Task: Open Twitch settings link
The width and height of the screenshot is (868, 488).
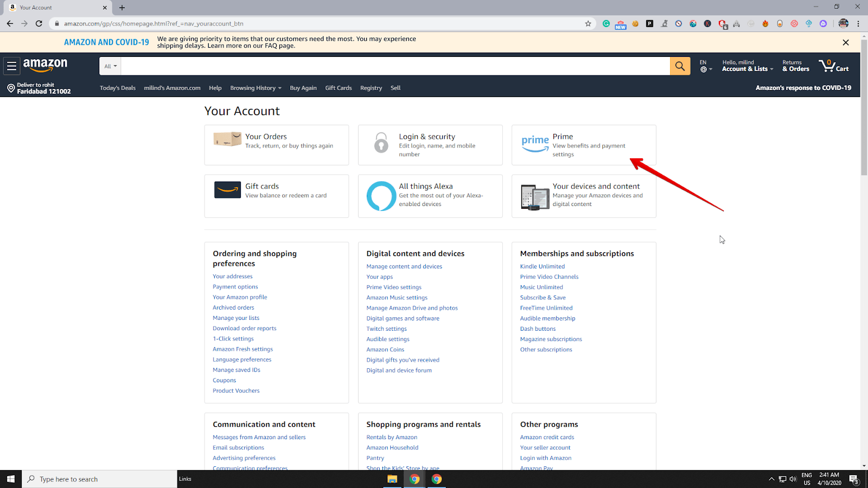Action: point(386,329)
